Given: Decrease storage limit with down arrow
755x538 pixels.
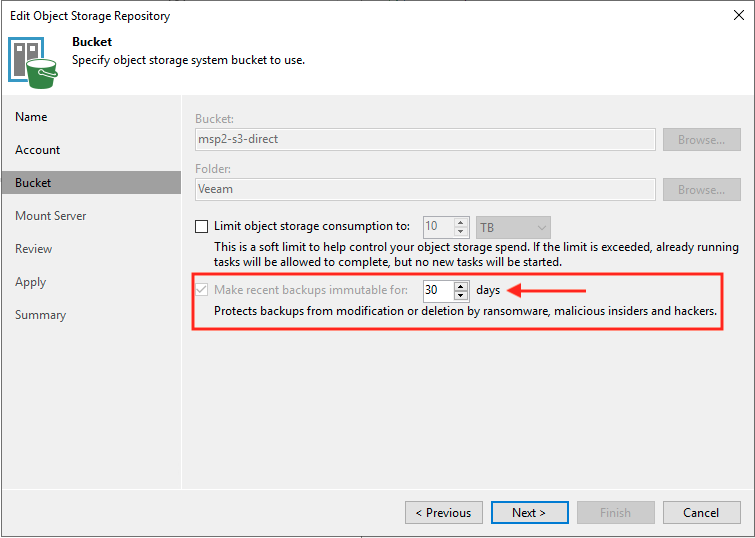Looking at the screenshot, I should (x=461, y=232).
